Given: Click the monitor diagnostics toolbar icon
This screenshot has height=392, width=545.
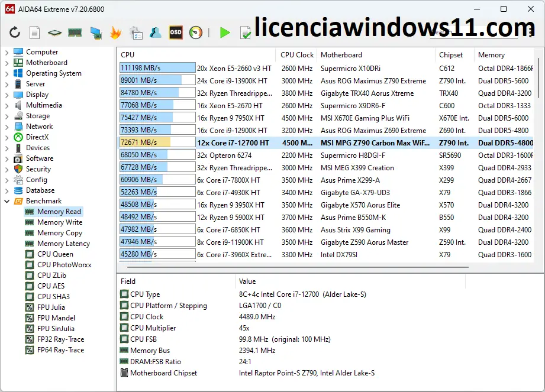Looking at the screenshot, I should [96, 33].
